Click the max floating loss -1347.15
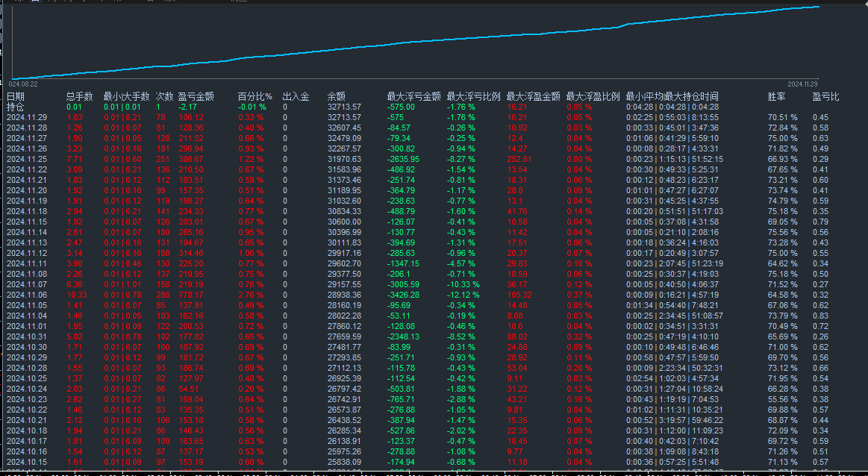Image resolution: width=868 pixels, height=476 pixels. pos(403,263)
